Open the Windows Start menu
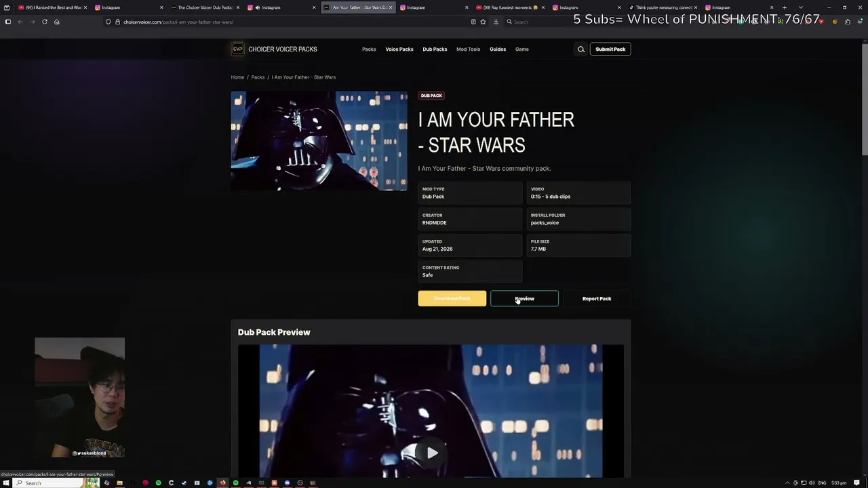The image size is (868, 488). (6, 483)
